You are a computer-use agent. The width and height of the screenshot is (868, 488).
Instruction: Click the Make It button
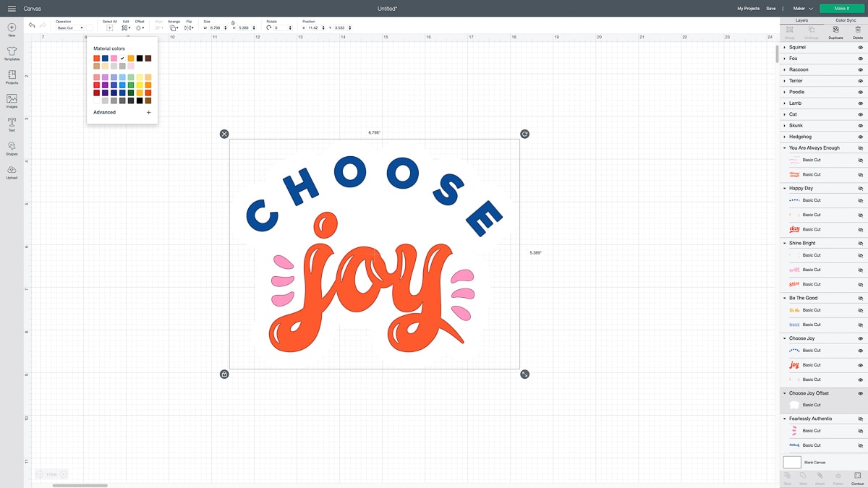pos(839,9)
